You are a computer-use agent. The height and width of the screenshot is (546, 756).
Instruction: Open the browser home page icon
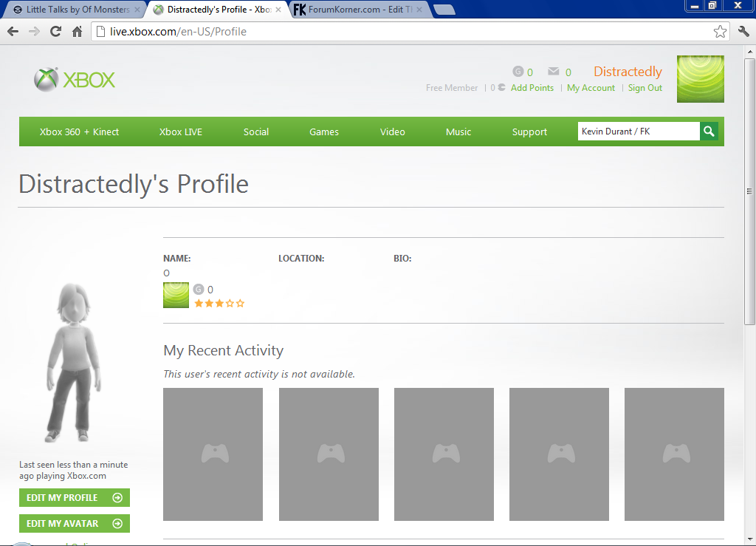77,32
